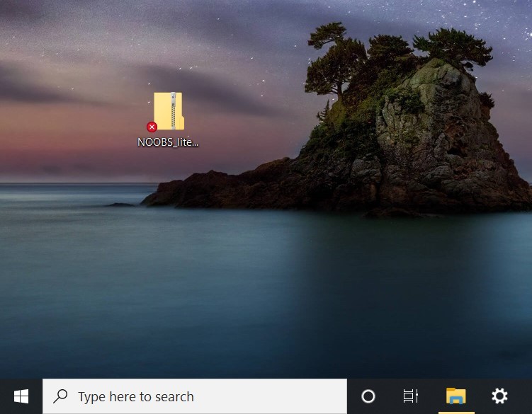The height and width of the screenshot is (414, 532).
Task: Open Task View on the taskbar
Action: [411, 396]
